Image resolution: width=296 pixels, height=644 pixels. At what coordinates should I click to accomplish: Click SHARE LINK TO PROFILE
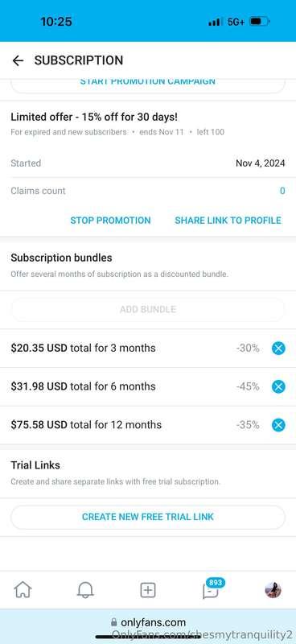tap(228, 220)
